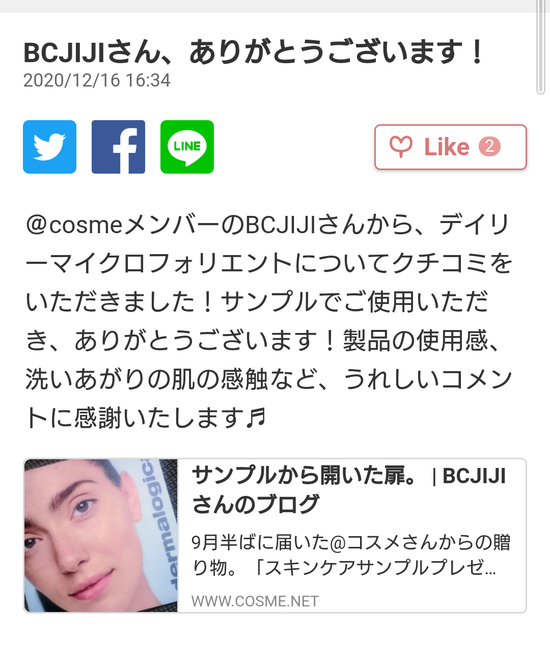
Task: Open the WWW.COSME.NET domain link
Action: (x=255, y=601)
